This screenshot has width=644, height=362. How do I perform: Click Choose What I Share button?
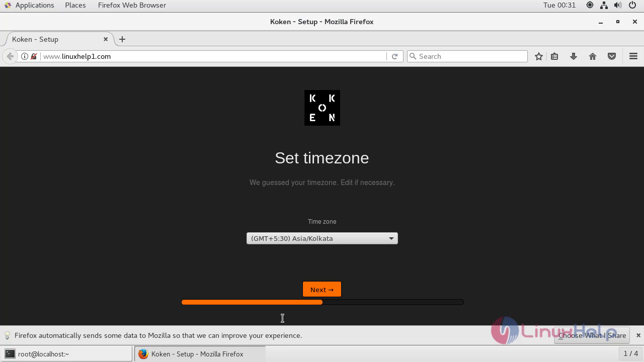(592, 335)
